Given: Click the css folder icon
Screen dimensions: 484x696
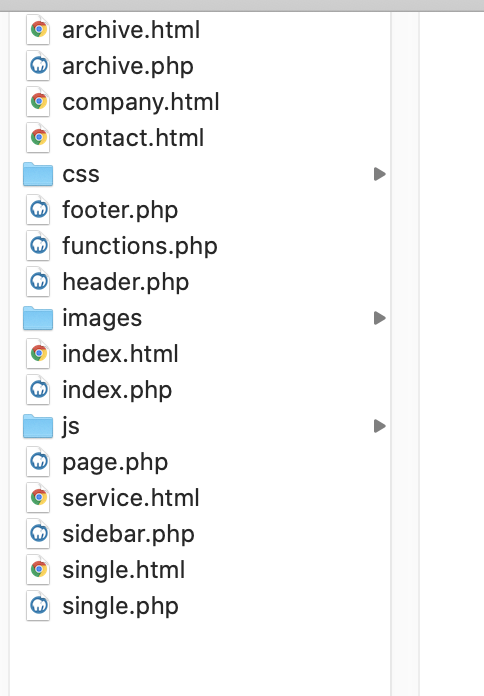Looking at the screenshot, I should pyautogui.click(x=38, y=174).
